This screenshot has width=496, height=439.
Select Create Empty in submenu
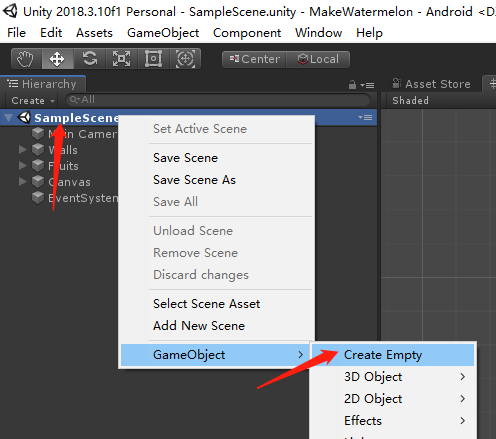393,355
